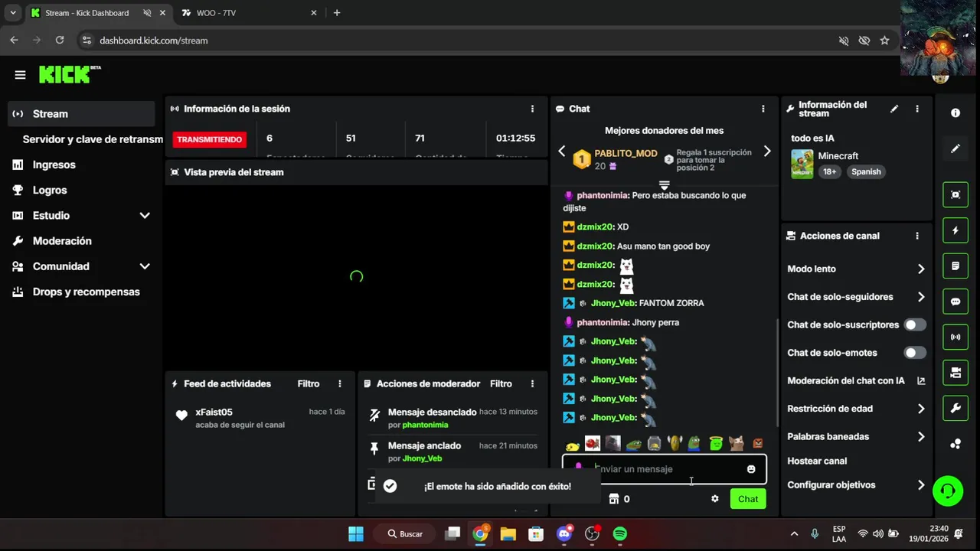Screen dimensions: 980x551
Task: Open Windows Start menu
Action: pyautogui.click(x=356, y=533)
